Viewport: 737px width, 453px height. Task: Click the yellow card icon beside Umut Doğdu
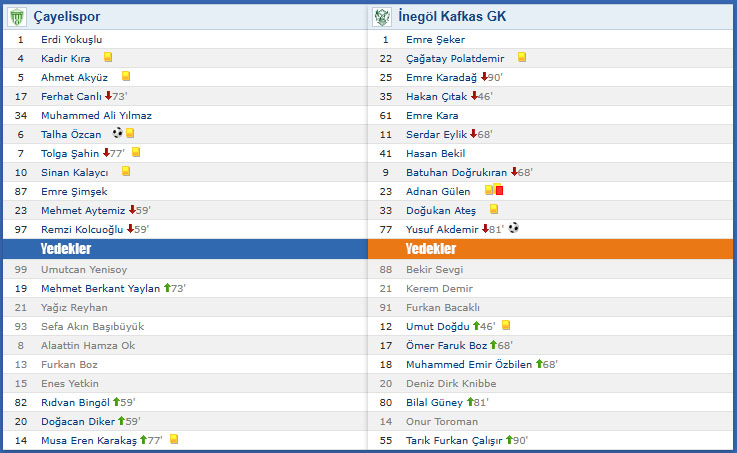tap(506, 325)
